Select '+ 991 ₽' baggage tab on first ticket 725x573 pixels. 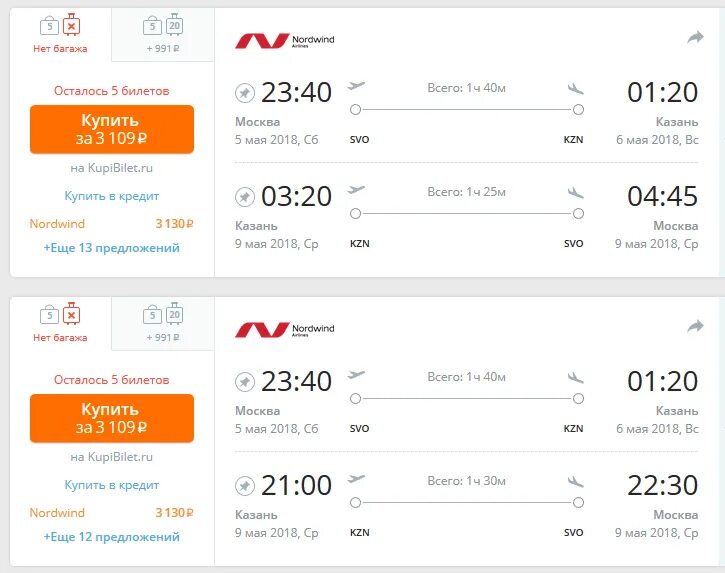pos(163,34)
